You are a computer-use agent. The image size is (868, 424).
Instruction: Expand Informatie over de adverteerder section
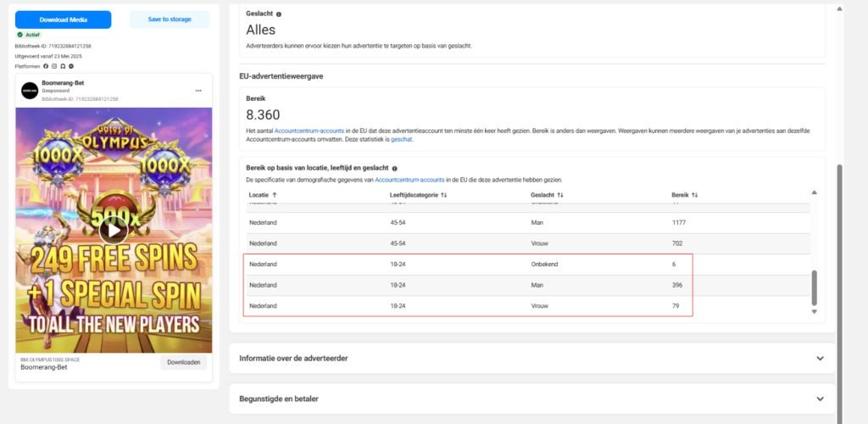(x=532, y=358)
